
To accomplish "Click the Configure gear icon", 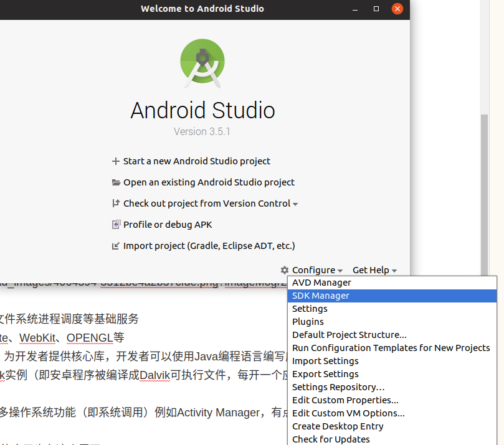I will pos(285,270).
